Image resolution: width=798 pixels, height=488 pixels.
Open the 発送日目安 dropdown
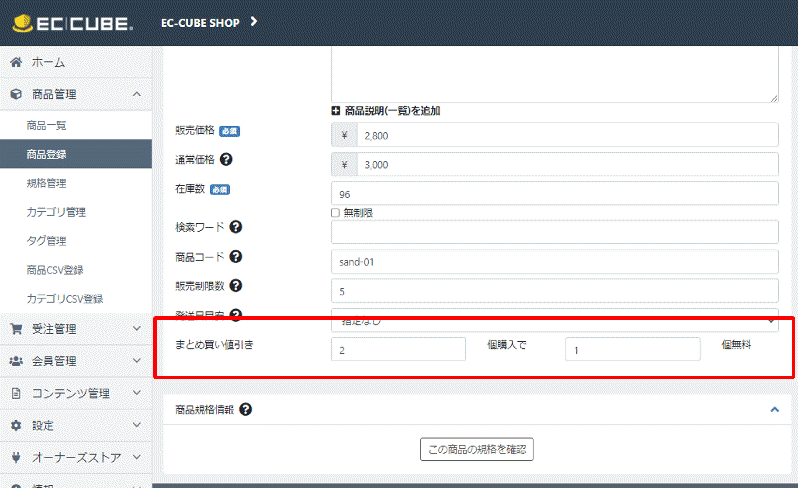(x=554, y=319)
